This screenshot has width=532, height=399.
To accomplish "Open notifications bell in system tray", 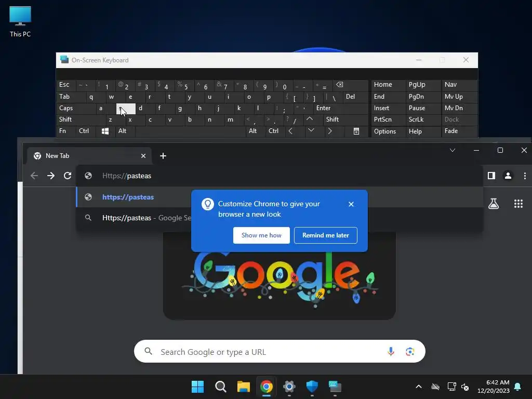I will click(x=518, y=387).
